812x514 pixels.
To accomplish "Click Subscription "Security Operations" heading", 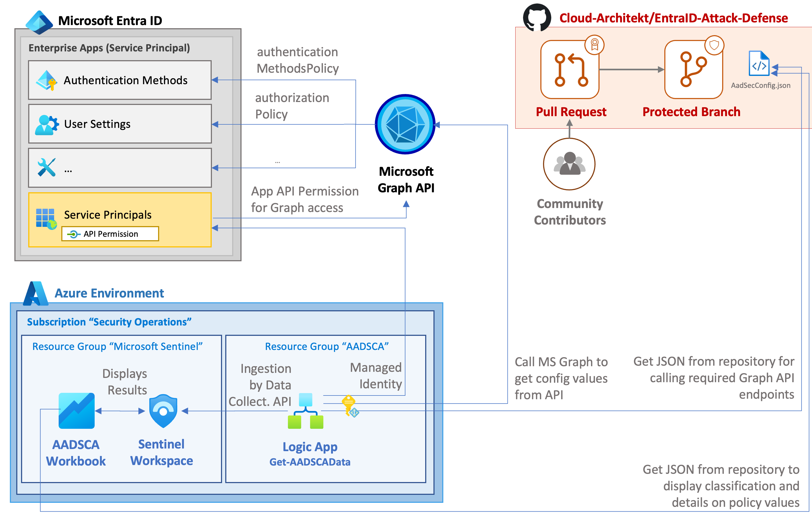I will click(x=109, y=322).
